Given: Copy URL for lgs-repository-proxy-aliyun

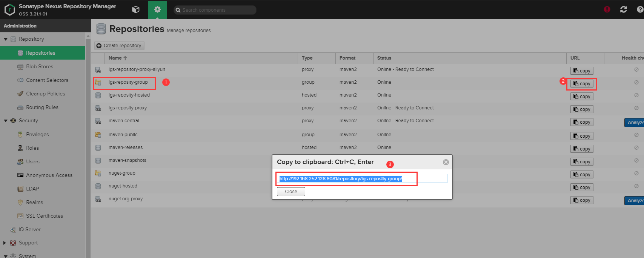Looking at the screenshot, I should (582, 71).
